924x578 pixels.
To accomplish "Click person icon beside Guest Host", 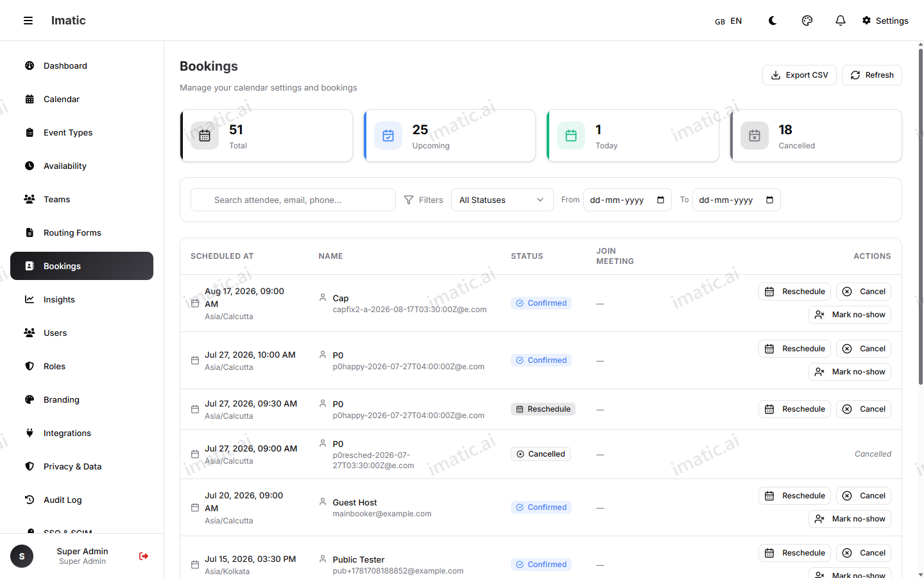I will (323, 502).
